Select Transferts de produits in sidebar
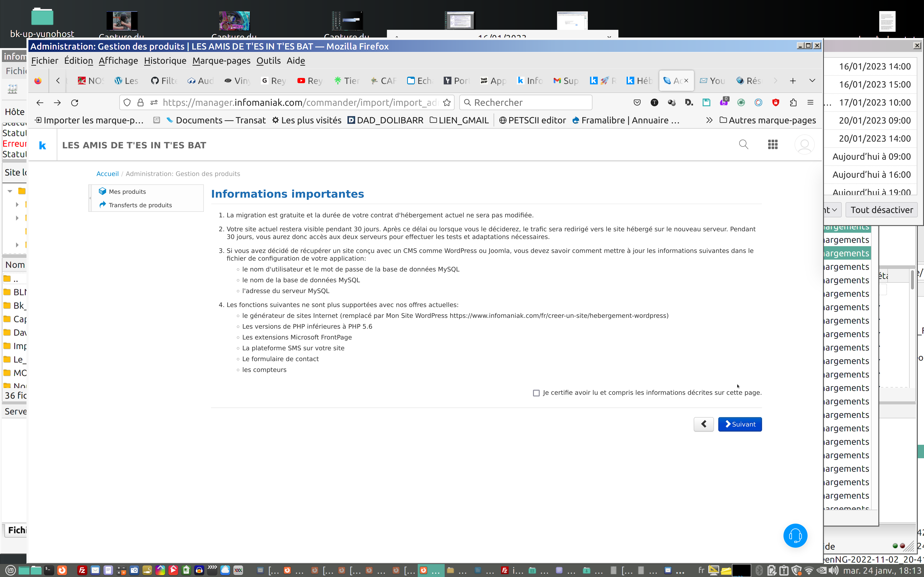 [140, 205]
